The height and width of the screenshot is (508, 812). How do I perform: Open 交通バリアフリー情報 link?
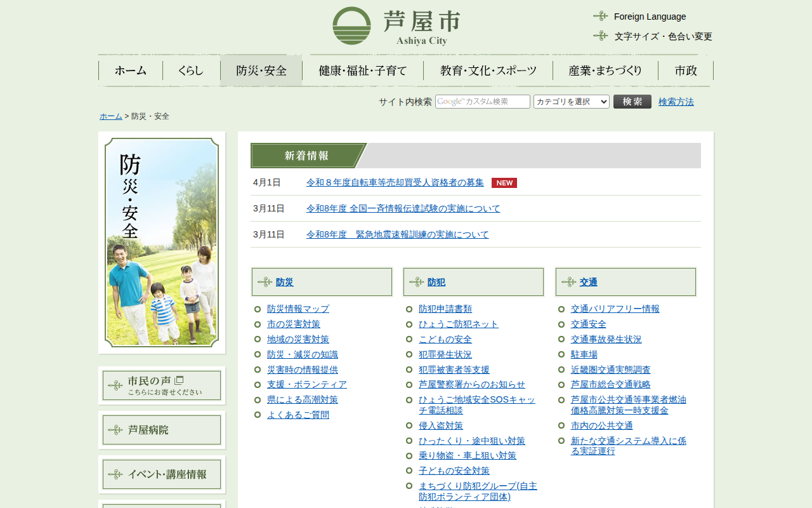615,309
